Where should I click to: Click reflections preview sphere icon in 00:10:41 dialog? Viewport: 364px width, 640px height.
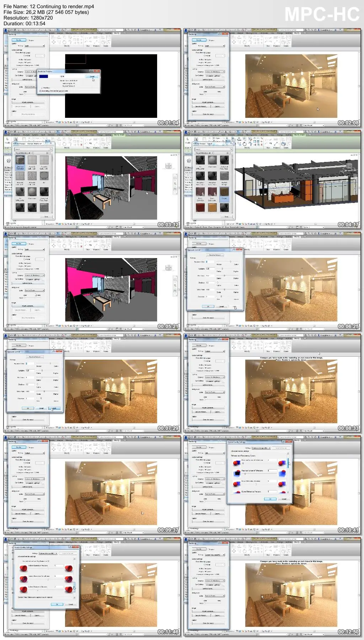(x=236, y=463)
